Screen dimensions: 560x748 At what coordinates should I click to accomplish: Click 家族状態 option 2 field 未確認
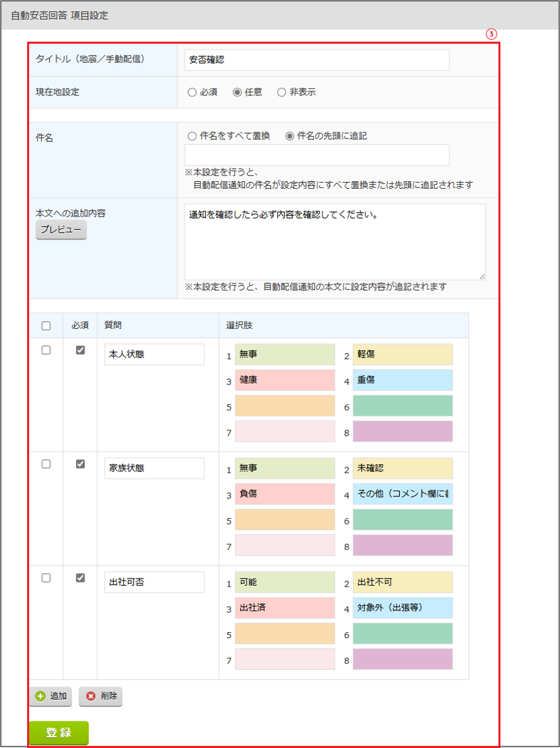403,469
